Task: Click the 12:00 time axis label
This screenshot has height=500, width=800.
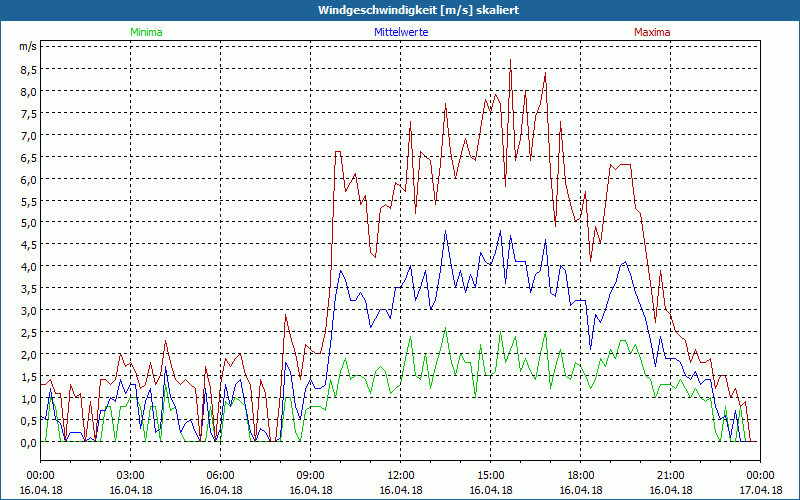Action: (x=401, y=476)
